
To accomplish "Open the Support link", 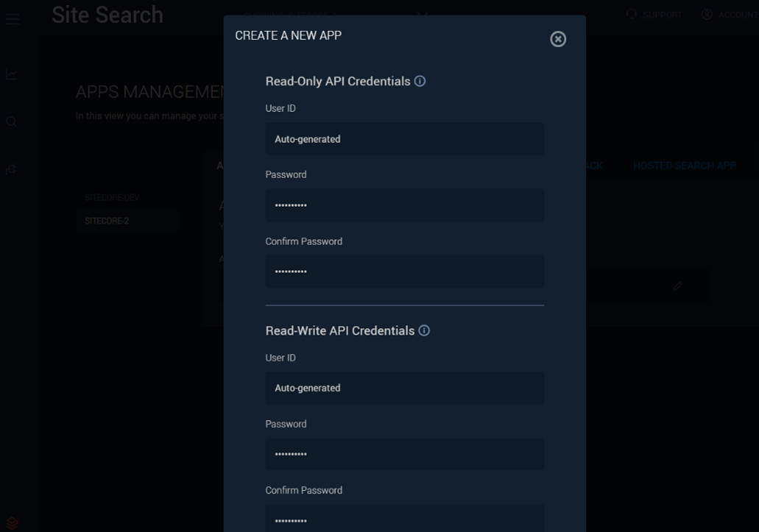I will pyautogui.click(x=662, y=15).
